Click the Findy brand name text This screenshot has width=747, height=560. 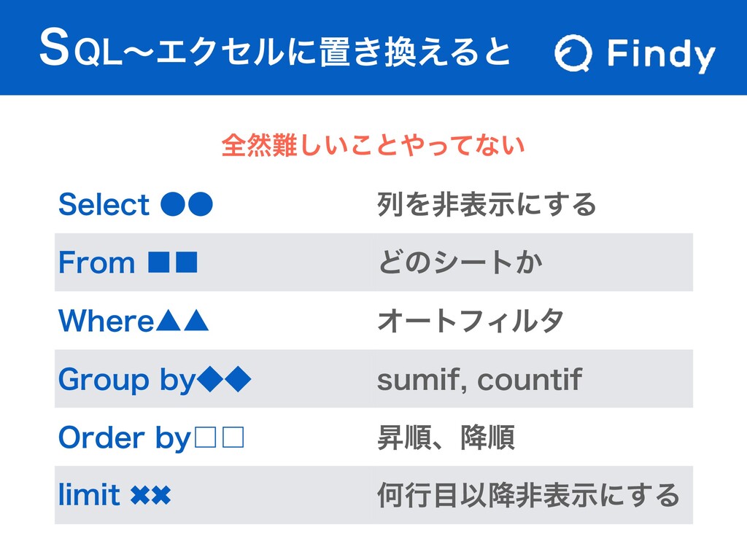pyautogui.click(x=661, y=55)
